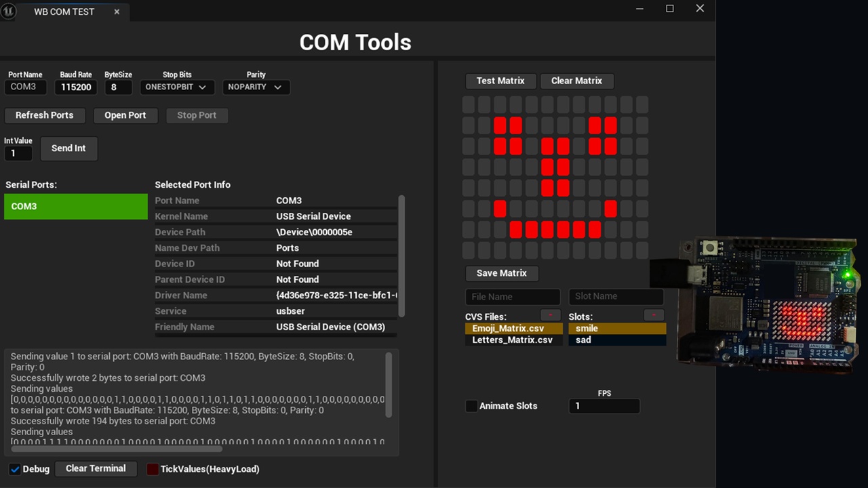This screenshot has width=868, height=488.
Task: Click the File Name input field
Action: coord(513,297)
